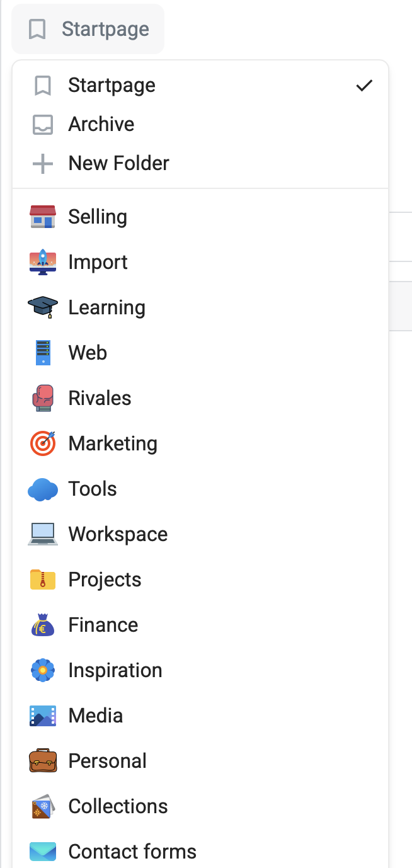Click the Media film strip icon
This screenshot has height=868, width=412.
43,716
